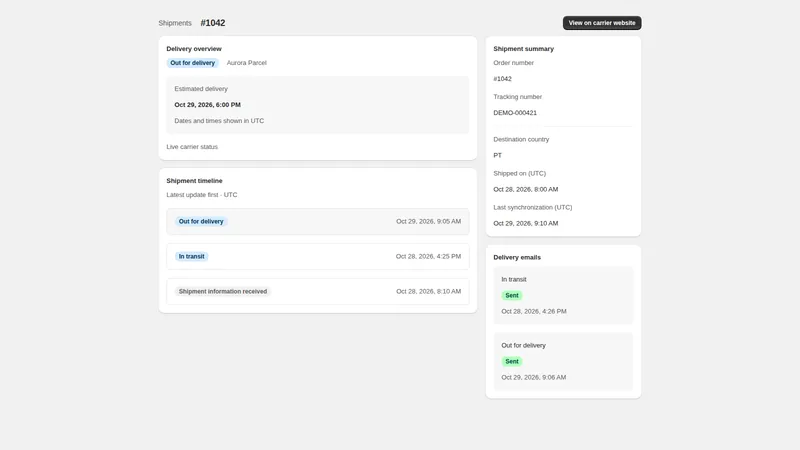Select shipped date Oct 28, 2026, 8:00 AM

click(x=526, y=189)
